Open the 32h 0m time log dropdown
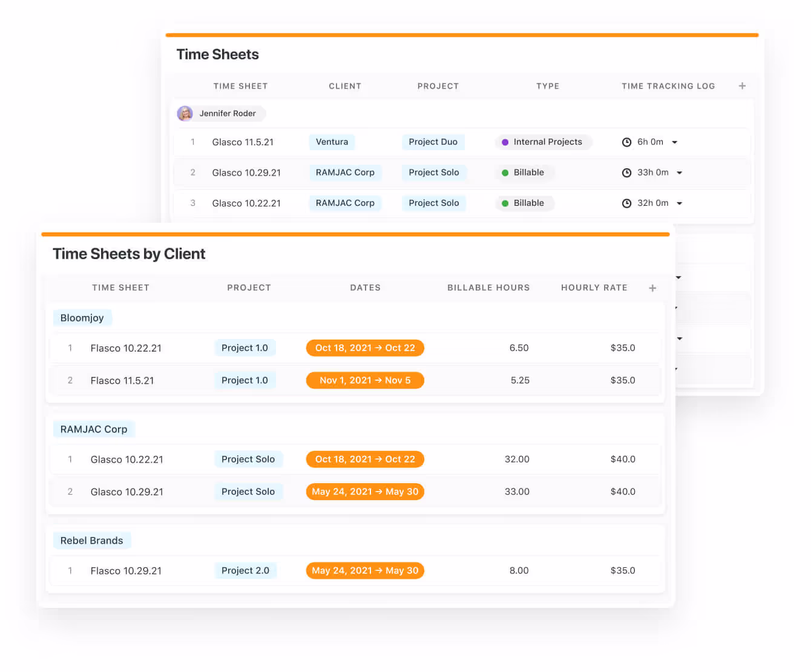 tap(680, 203)
